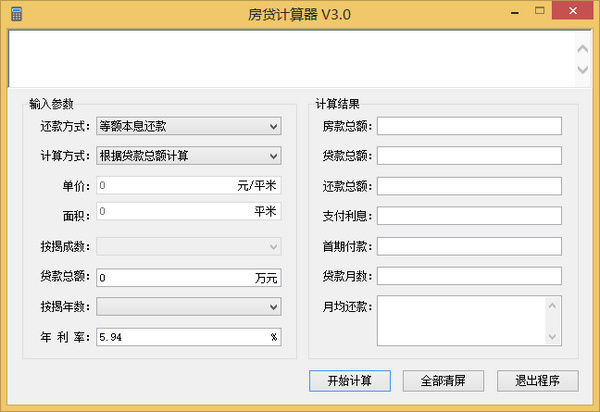Minimize the 房贷计算器 window
Screen dimensions: 600x412
(515, 12)
